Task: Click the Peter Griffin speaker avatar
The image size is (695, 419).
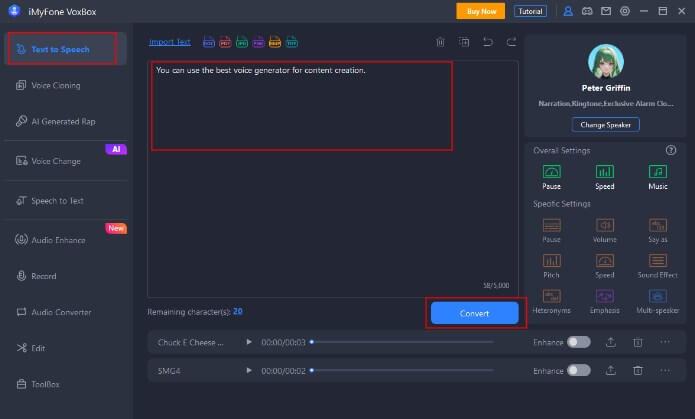Action: click(605, 62)
